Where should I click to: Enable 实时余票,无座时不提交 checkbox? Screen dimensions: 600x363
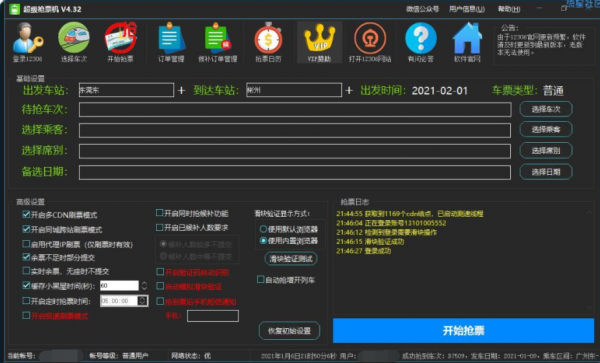click(26, 271)
